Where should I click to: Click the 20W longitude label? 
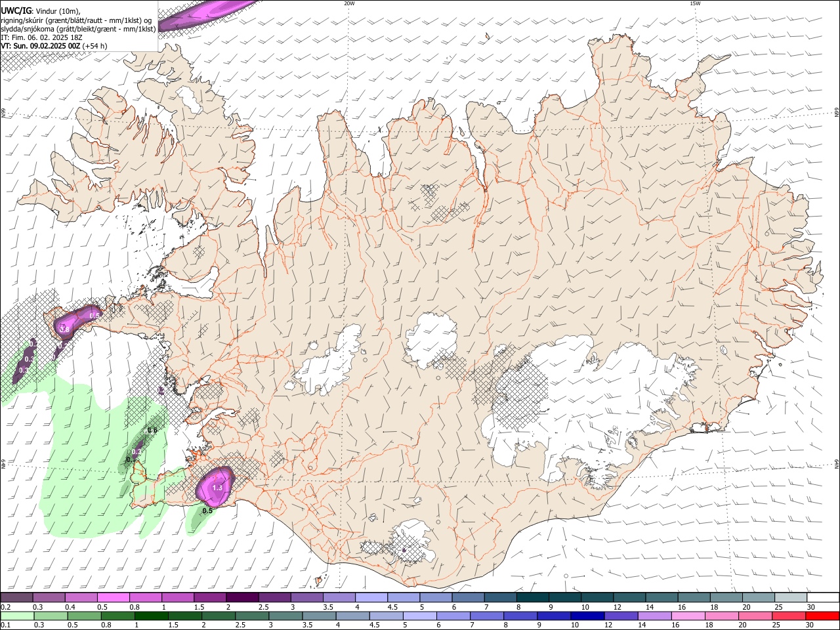(x=349, y=3)
